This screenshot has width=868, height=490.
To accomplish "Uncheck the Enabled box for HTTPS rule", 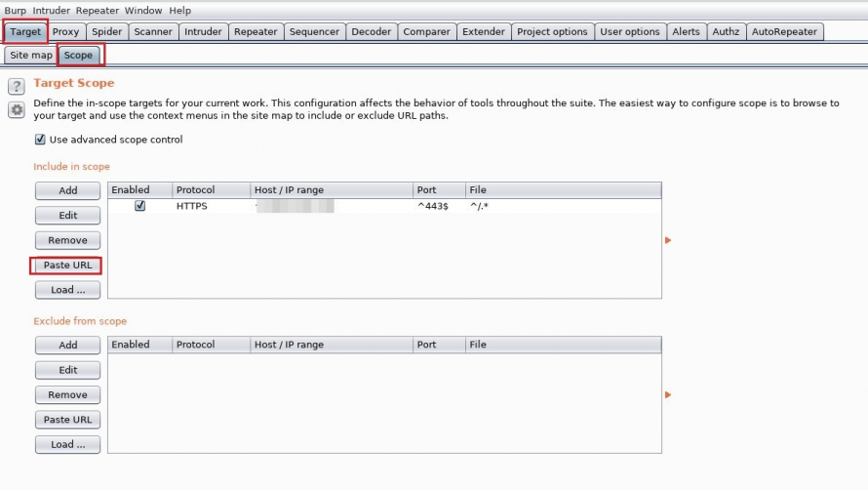I will pos(140,206).
